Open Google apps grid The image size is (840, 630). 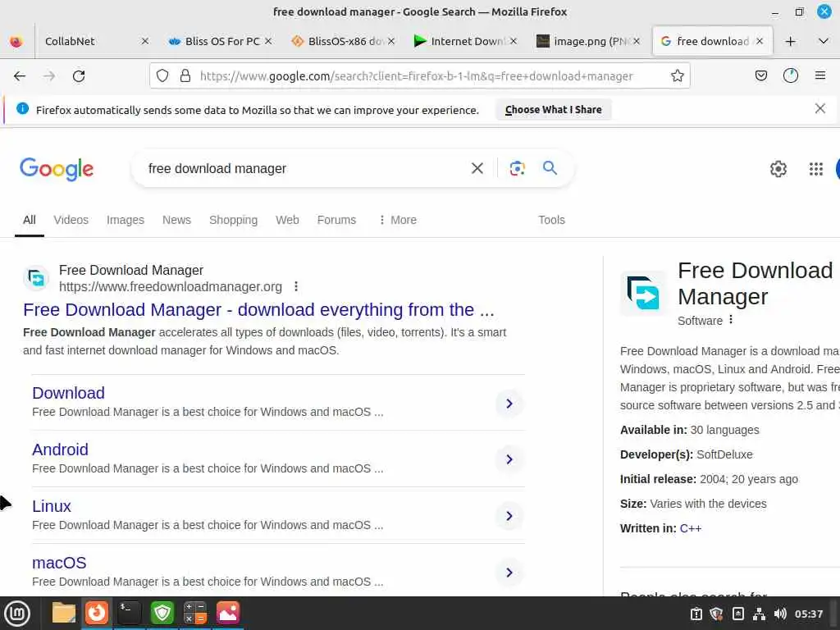pyautogui.click(x=816, y=169)
